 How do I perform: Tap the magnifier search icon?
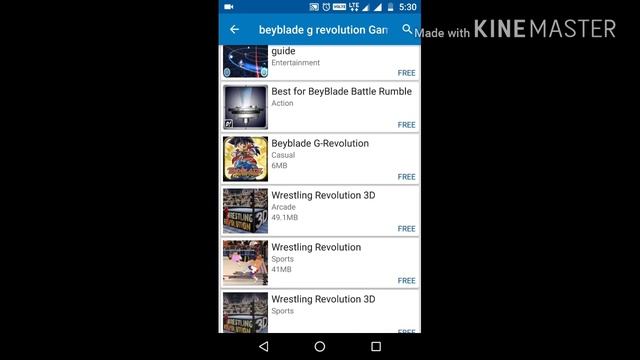pyautogui.click(x=407, y=29)
